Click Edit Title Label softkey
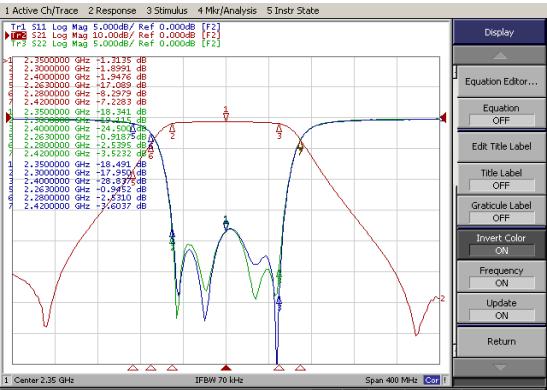The width and height of the screenshot is (547, 390). click(501, 147)
